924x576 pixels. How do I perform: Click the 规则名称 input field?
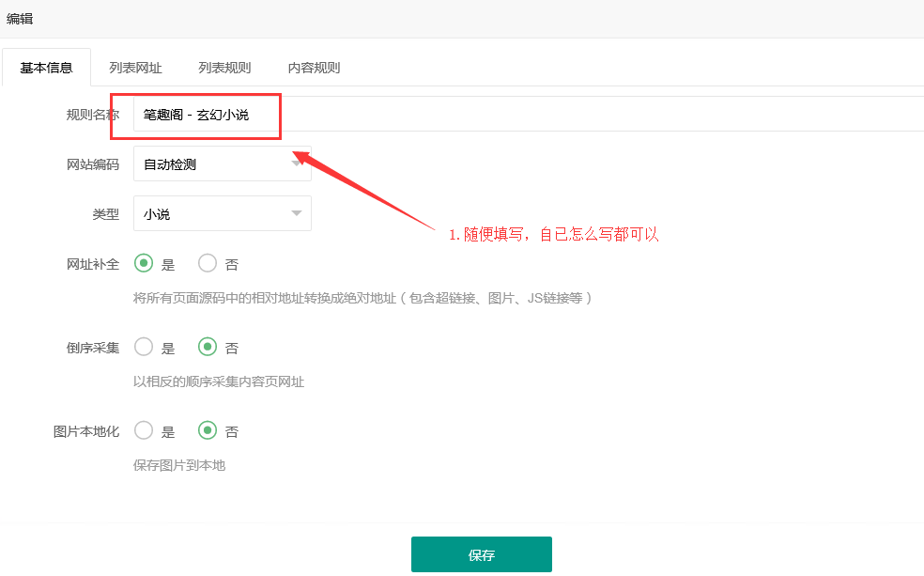pos(529,115)
